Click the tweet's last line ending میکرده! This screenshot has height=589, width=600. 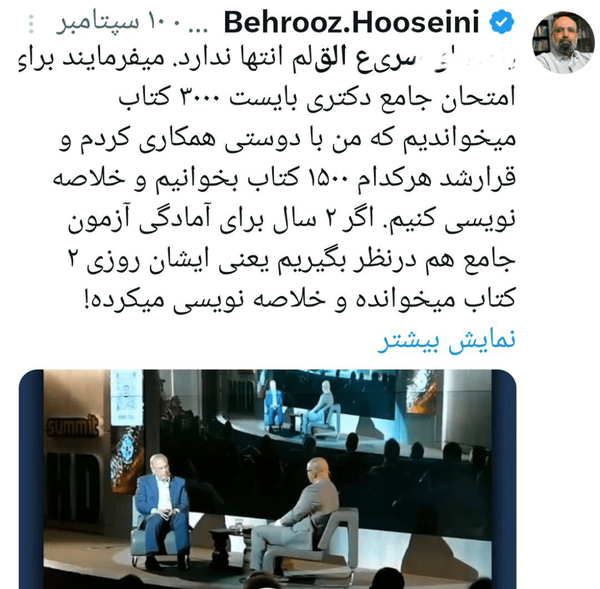299,298
